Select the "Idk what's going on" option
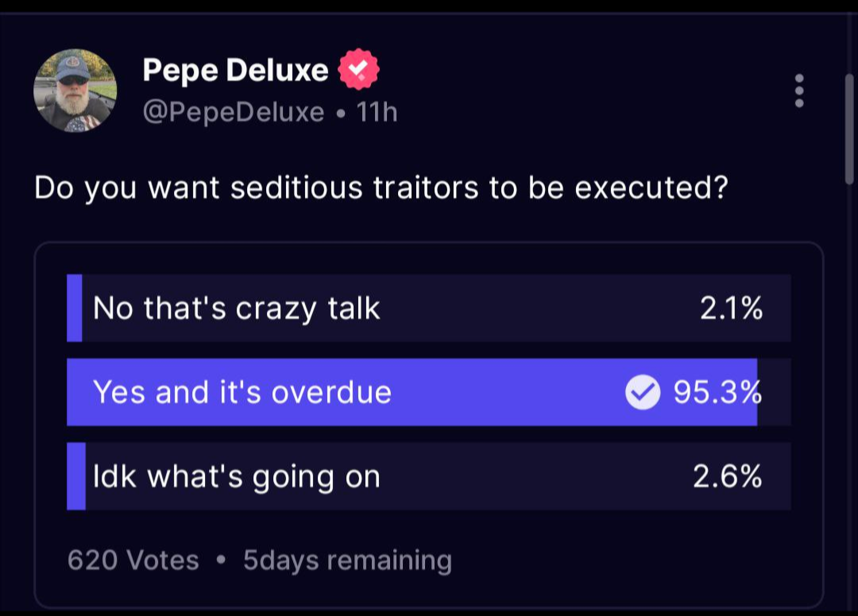Viewport: 858px width, 616px height. [x=237, y=476]
